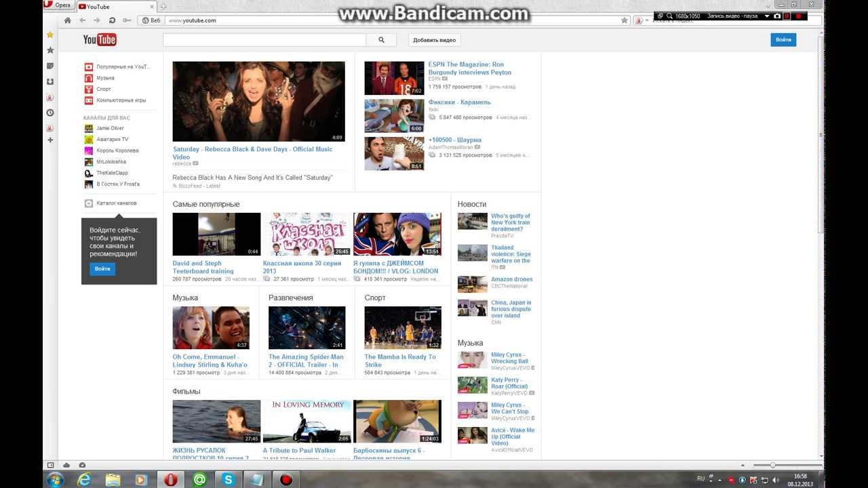The width and height of the screenshot is (868, 488).
Task: Open Музыка in the left guide
Action: (x=100, y=78)
